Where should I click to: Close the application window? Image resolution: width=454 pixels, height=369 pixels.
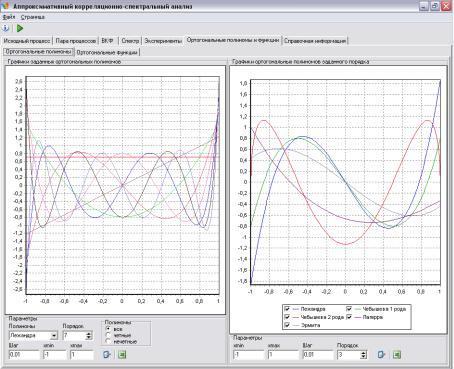point(446,6)
